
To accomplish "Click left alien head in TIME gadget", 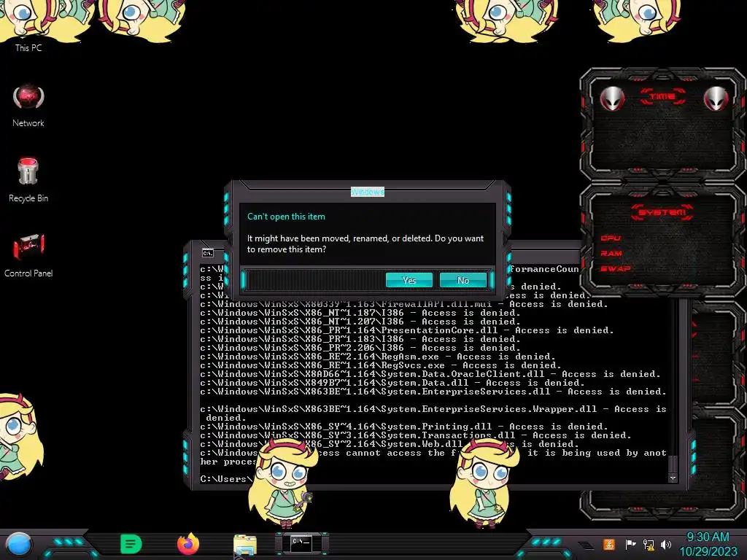I will coord(612,98).
